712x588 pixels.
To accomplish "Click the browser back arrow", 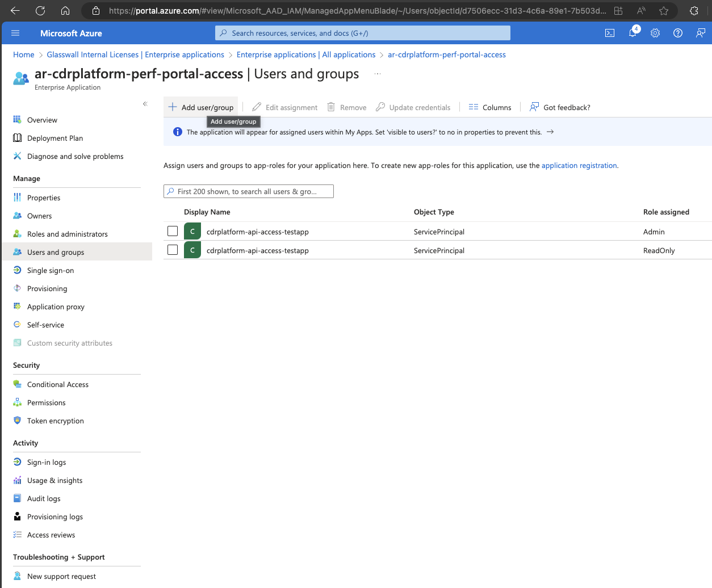I will tap(15, 10).
